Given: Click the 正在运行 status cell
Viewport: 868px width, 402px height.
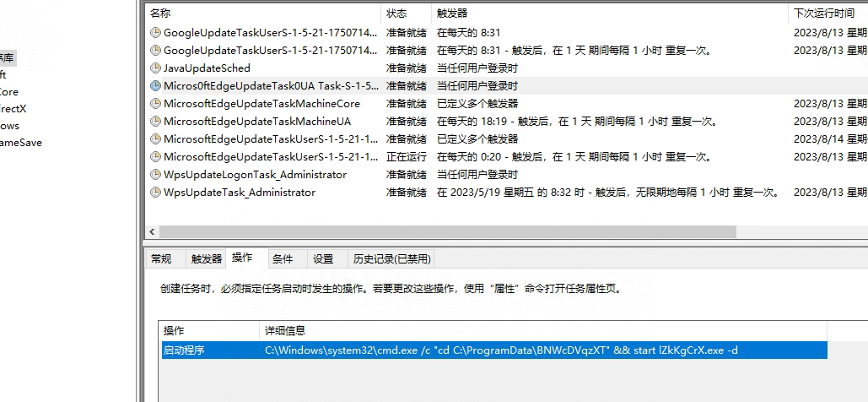Looking at the screenshot, I should tap(407, 157).
